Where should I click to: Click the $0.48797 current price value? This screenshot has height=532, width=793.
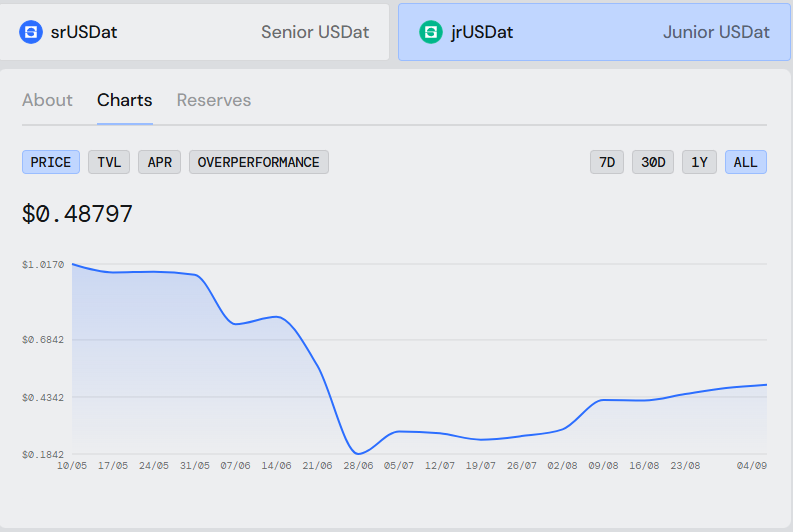[77, 213]
